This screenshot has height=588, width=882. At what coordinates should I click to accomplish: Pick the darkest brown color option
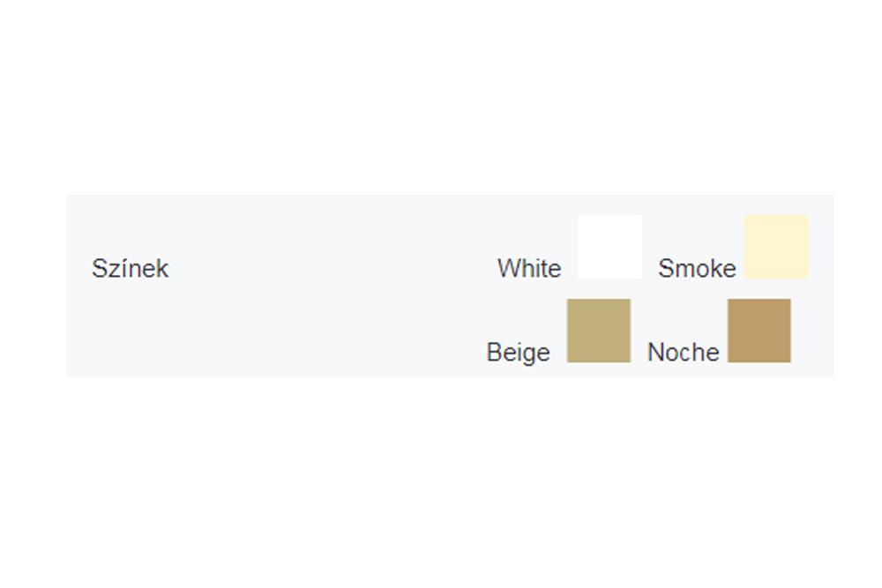[x=759, y=331]
